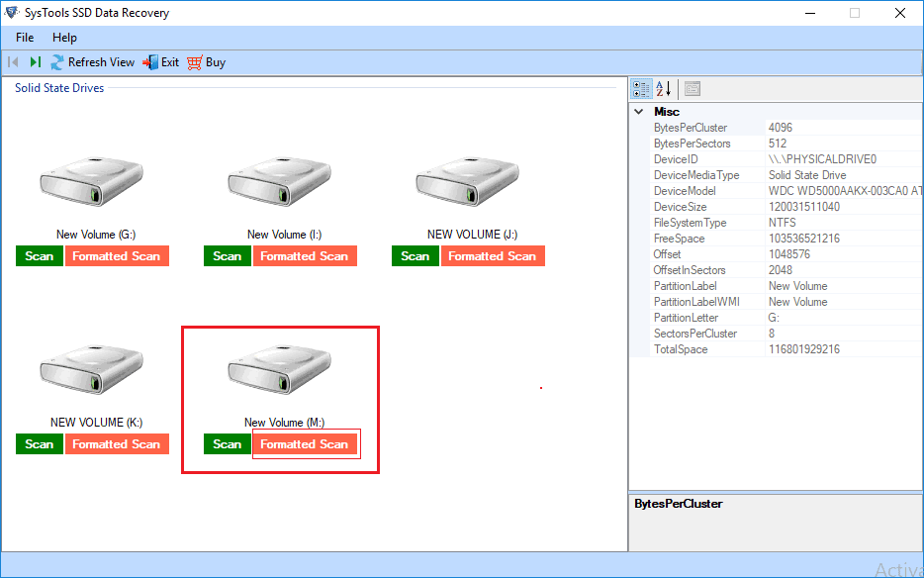Open the File menu
The height and width of the screenshot is (578, 924).
click(x=25, y=38)
